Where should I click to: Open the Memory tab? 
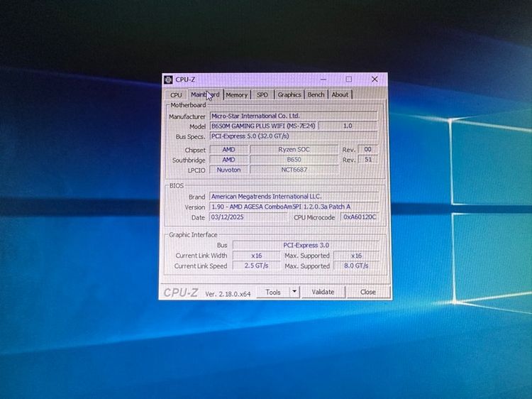[236, 95]
